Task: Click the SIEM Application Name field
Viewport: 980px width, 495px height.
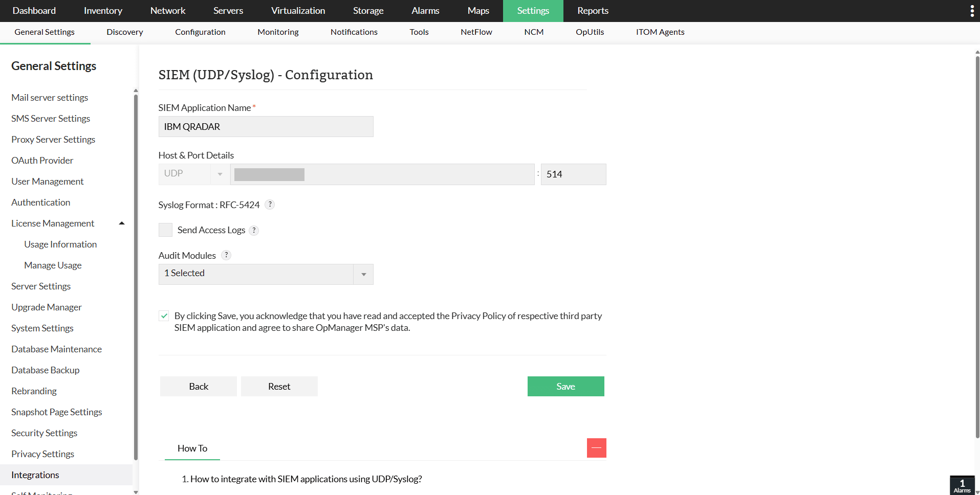Action: 266,127
